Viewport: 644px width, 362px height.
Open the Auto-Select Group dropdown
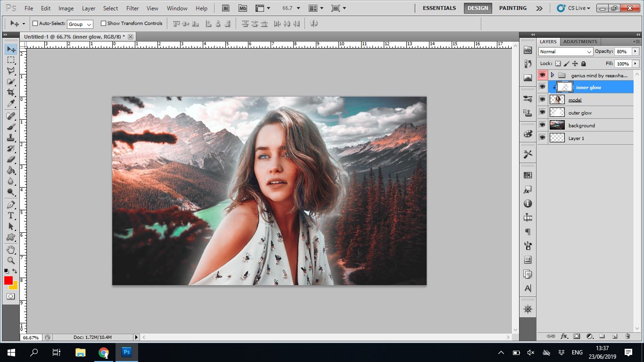click(x=80, y=24)
